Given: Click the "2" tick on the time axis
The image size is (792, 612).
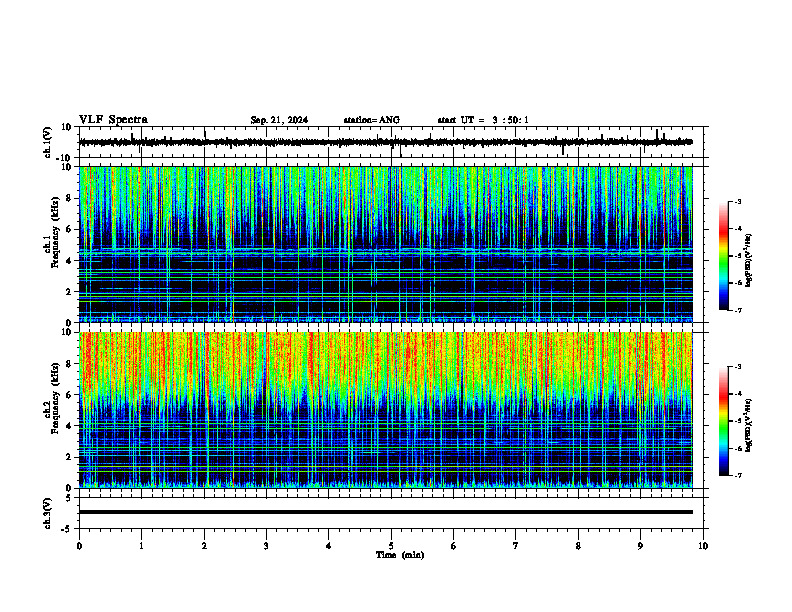Looking at the screenshot, I should click(204, 546).
